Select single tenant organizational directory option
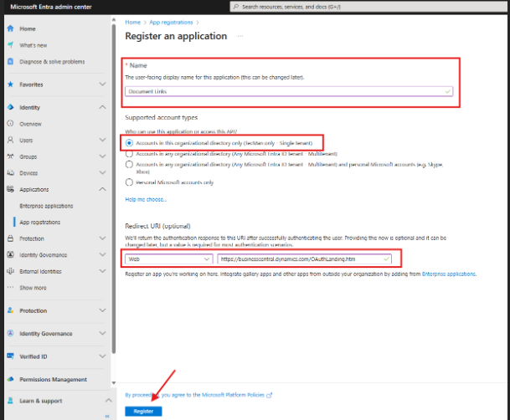510x420 pixels. pos(128,143)
